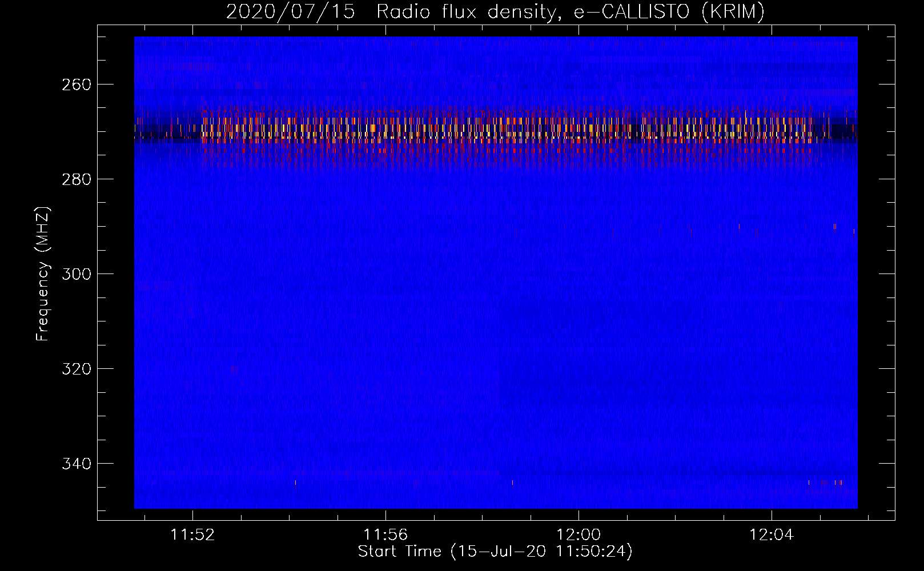
Task: Click the 'Start Time (15-Jul-20 11:50:24)' label
Action: pyautogui.click(x=495, y=552)
